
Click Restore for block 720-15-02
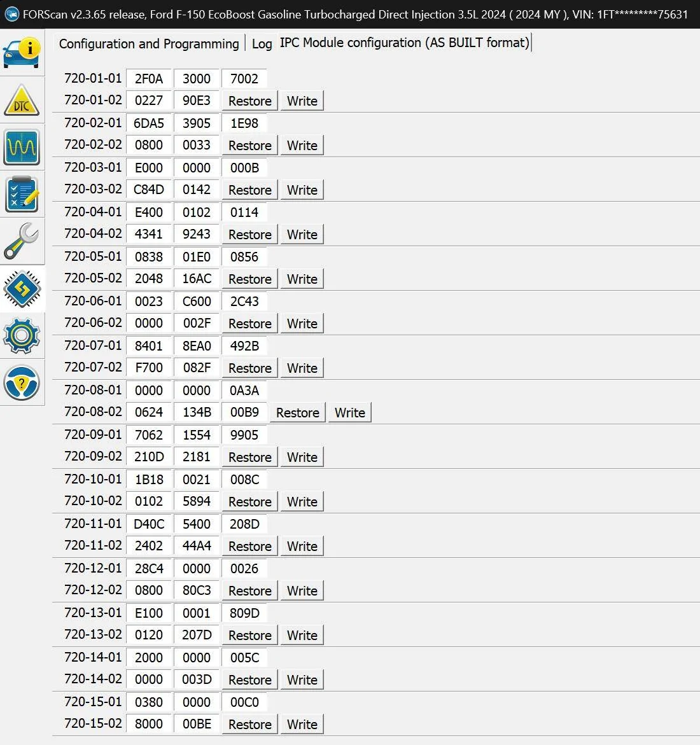(250, 725)
